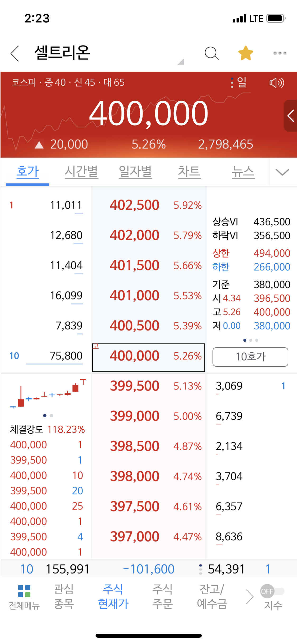Open the stock search magnifier
Viewport: 297px width, 644px height.
click(x=212, y=53)
